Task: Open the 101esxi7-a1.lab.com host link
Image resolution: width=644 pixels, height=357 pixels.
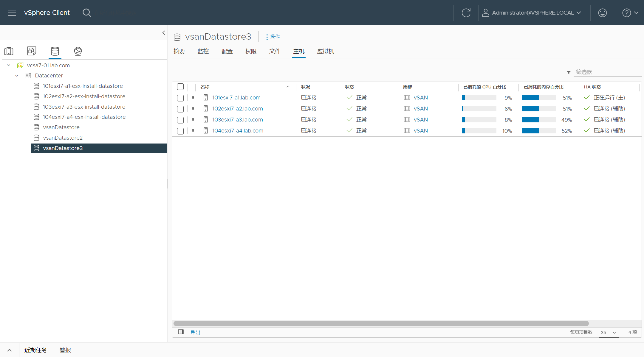Action: [x=236, y=98]
